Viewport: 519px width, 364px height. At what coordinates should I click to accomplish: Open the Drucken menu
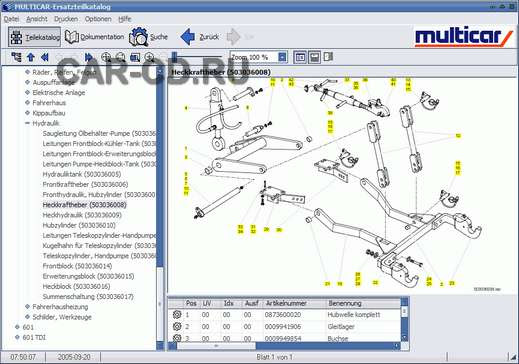66,19
